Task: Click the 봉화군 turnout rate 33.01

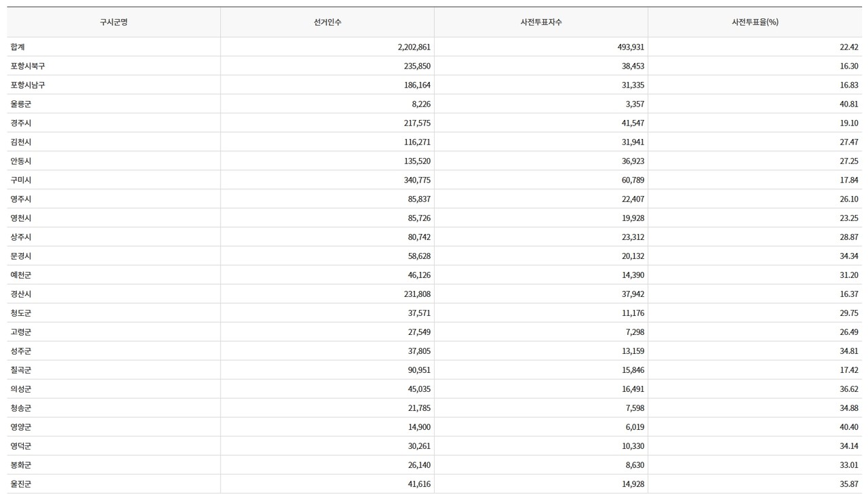Action: pyautogui.click(x=848, y=464)
